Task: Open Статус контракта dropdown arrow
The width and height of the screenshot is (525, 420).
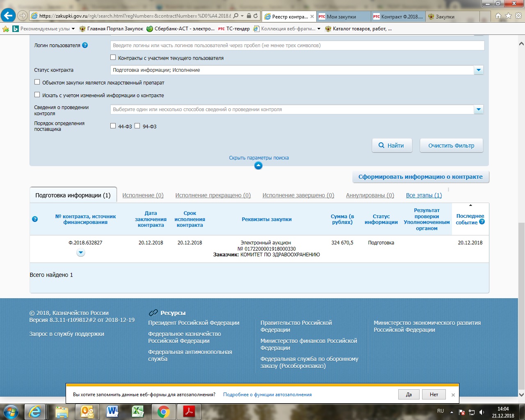Action: tap(479, 70)
